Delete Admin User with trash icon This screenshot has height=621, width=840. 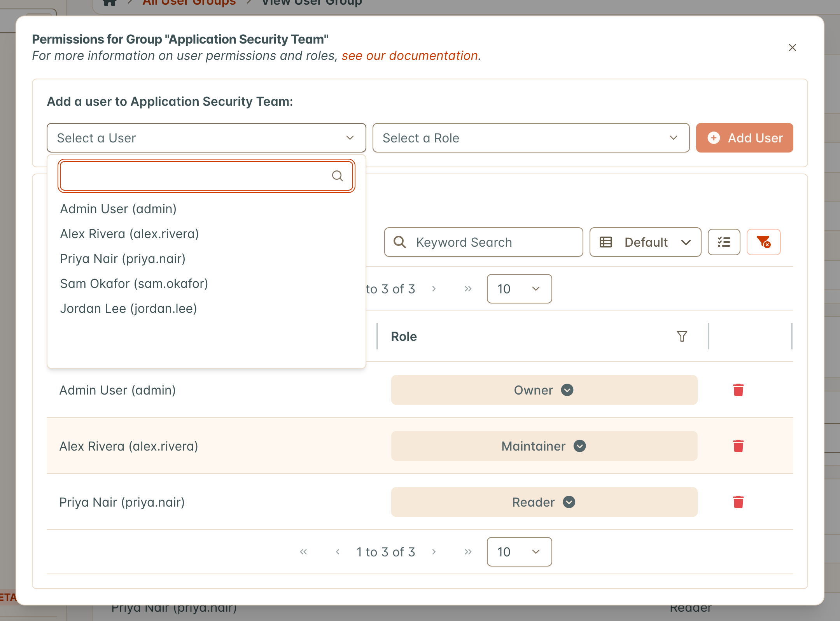(738, 390)
